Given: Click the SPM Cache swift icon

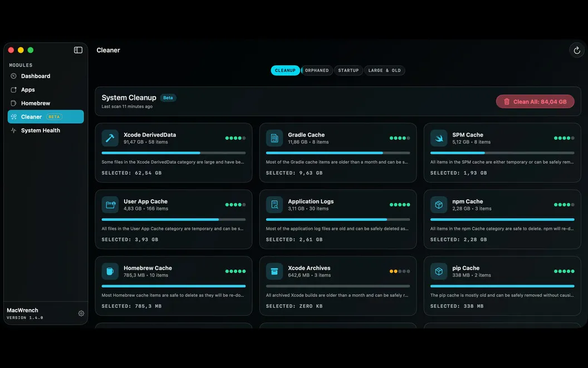Looking at the screenshot, I should click(439, 138).
